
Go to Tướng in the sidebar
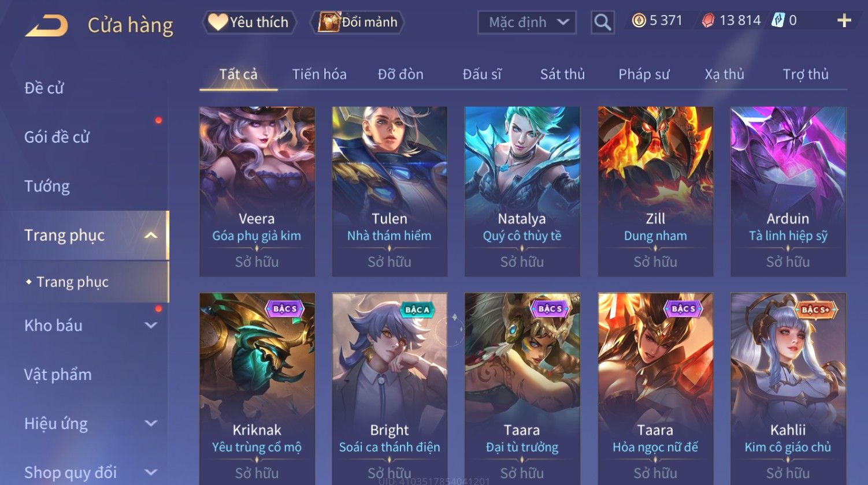pos(47,186)
